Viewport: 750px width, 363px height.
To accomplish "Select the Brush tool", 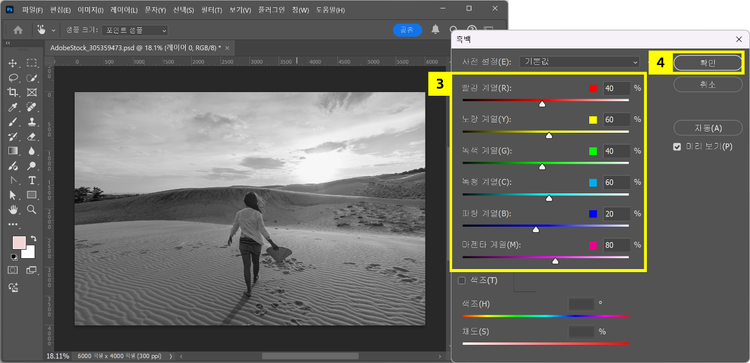I will tap(13, 121).
